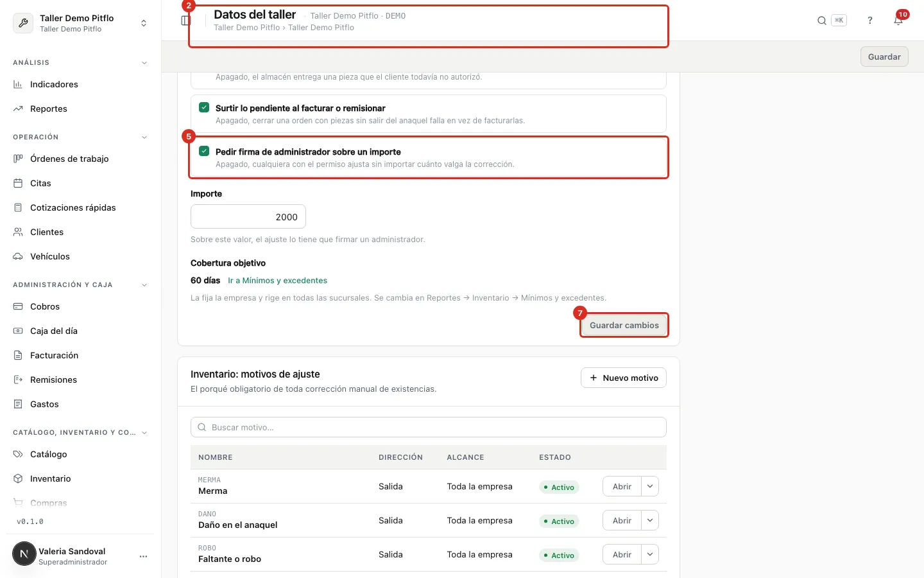Add a new reason with Nuevo motivo
The height and width of the screenshot is (578, 924).
(624, 378)
